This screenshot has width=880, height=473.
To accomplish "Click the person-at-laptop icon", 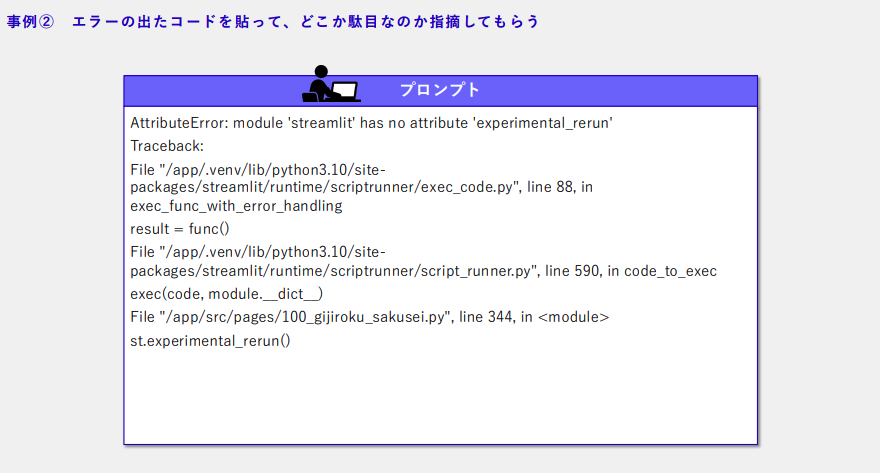I will coord(331,84).
